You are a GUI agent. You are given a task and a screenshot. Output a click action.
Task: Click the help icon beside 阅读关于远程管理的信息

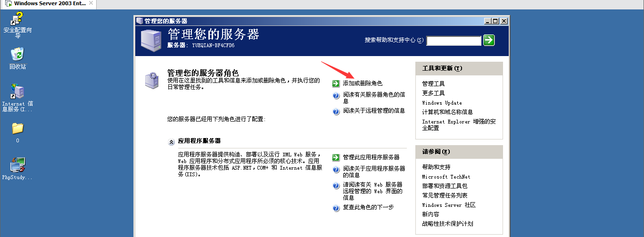pos(336,112)
